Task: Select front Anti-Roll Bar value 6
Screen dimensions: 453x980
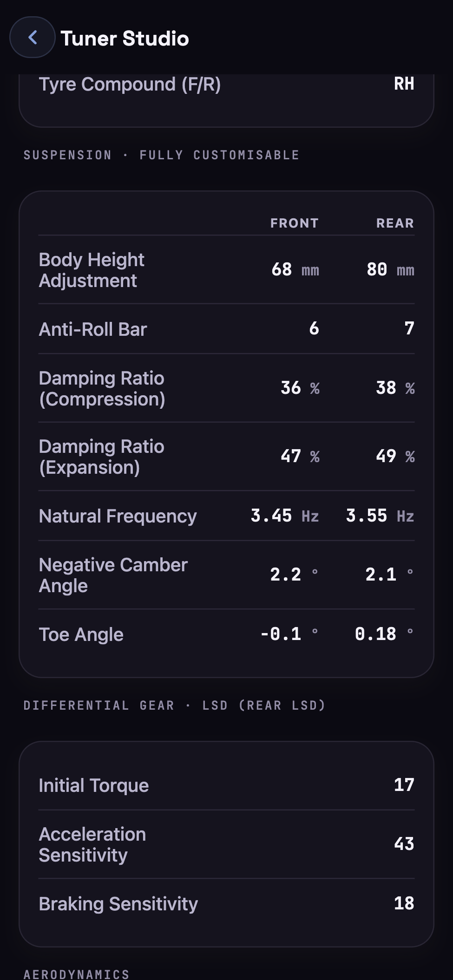Action: [314, 329]
